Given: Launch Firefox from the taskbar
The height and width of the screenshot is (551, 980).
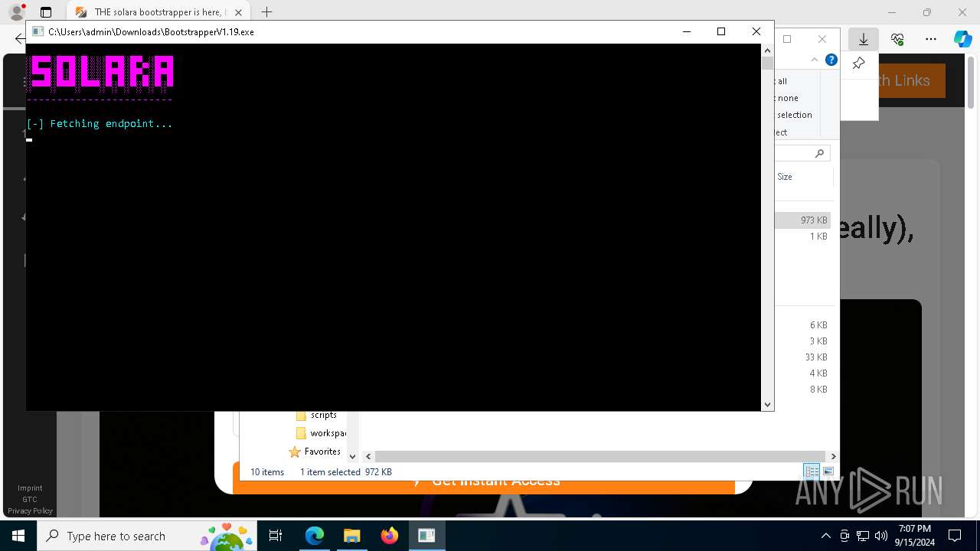Looking at the screenshot, I should [x=389, y=536].
